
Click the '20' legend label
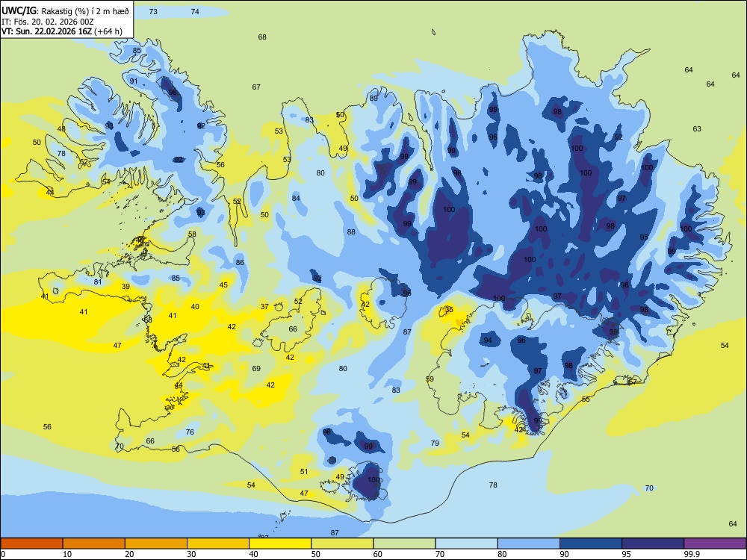pos(129,554)
